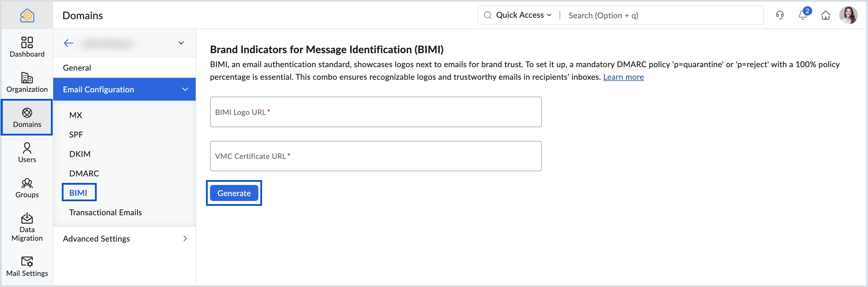Open the Users section
The height and width of the screenshot is (287, 868).
(27, 153)
